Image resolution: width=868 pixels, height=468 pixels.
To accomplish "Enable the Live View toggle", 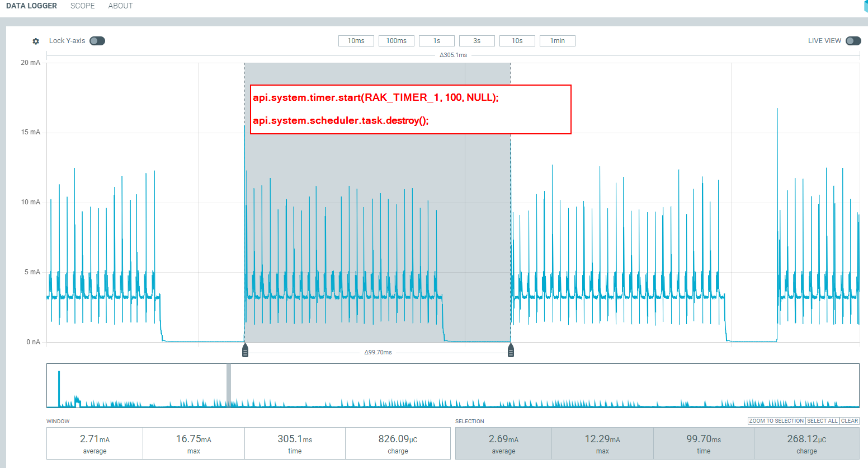I will pos(853,41).
